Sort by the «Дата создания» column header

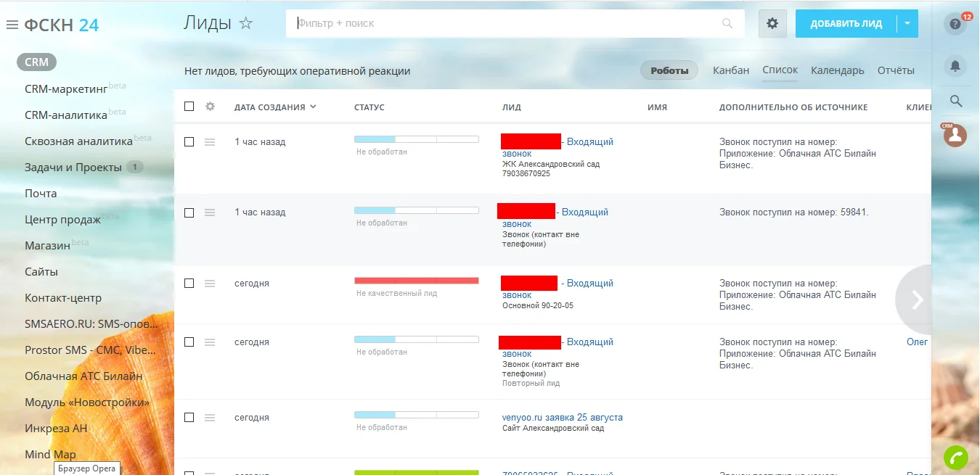275,107
